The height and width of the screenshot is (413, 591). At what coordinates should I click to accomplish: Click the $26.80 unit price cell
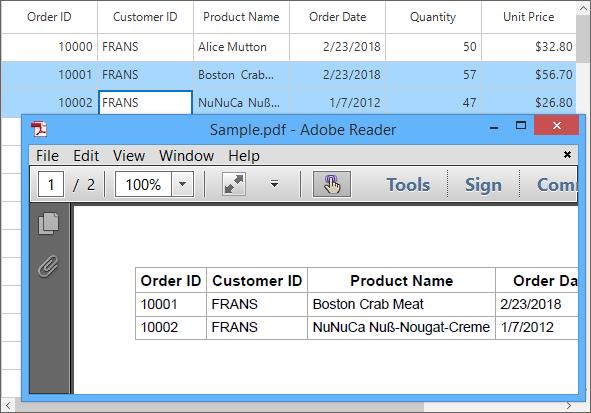click(529, 102)
